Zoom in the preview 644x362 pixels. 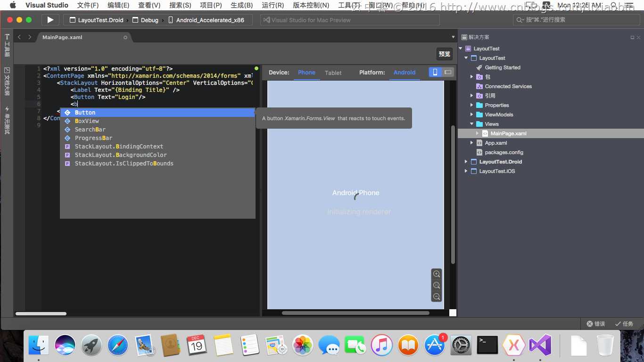pyautogui.click(x=437, y=274)
